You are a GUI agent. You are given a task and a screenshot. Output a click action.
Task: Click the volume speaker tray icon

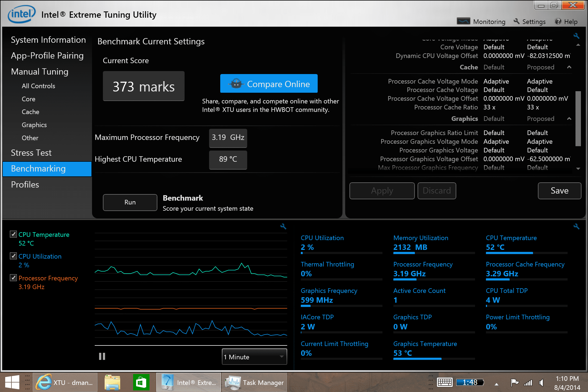coord(542,383)
